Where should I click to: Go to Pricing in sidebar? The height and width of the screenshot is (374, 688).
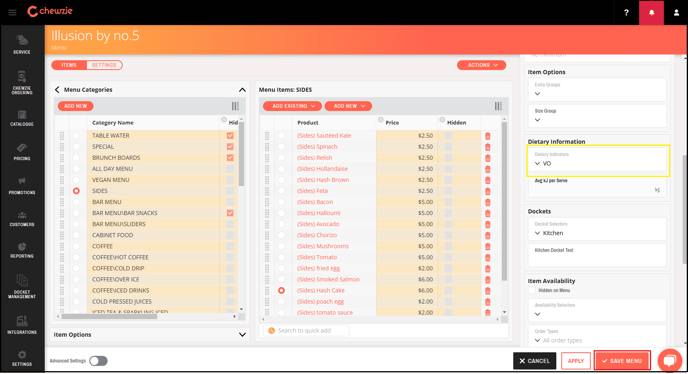coord(22,152)
